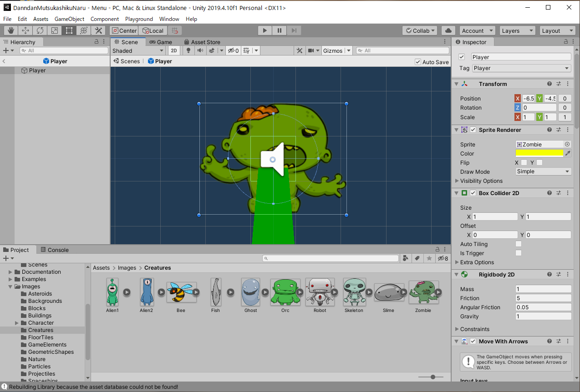Disable Box Collider 2D checkbox

[x=473, y=193]
